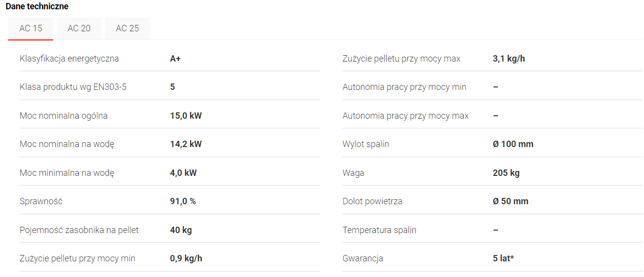Viewport: 644px width, 277px height.
Task: Click the Sprawność 91,0 % value
Action: [x=183, y=201]
